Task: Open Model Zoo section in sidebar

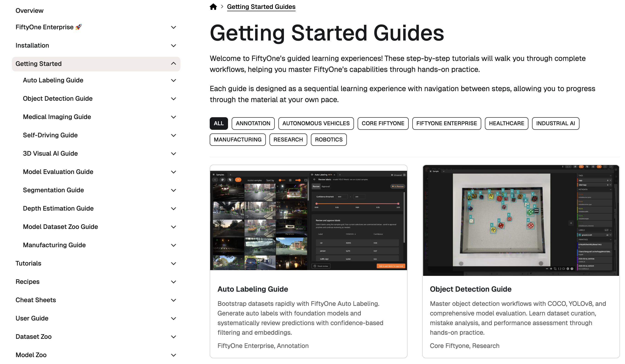Action: tap(31, 356)
